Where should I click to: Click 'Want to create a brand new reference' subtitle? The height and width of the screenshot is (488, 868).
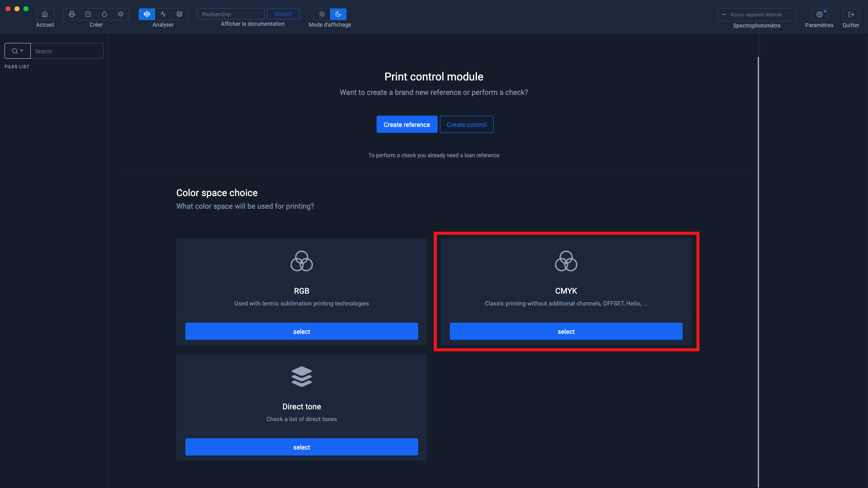(x=434, y=93)
